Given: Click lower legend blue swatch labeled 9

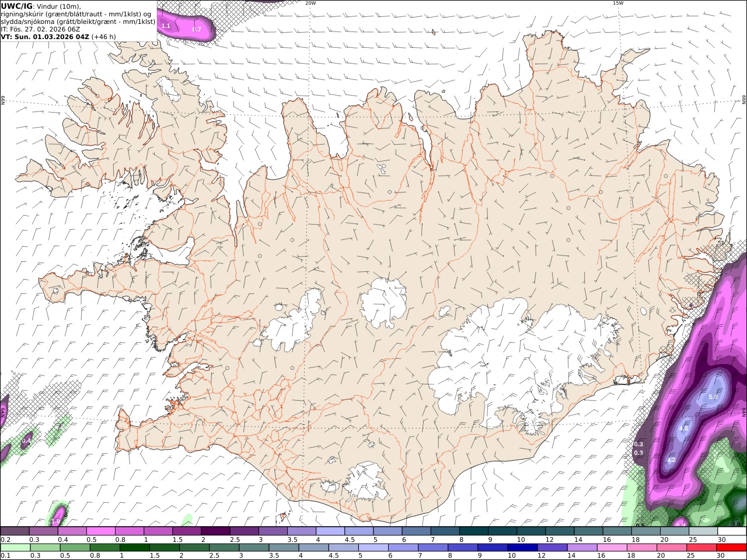Looking at the screenshot, I should pyautogui.click(x=493, y=547).
